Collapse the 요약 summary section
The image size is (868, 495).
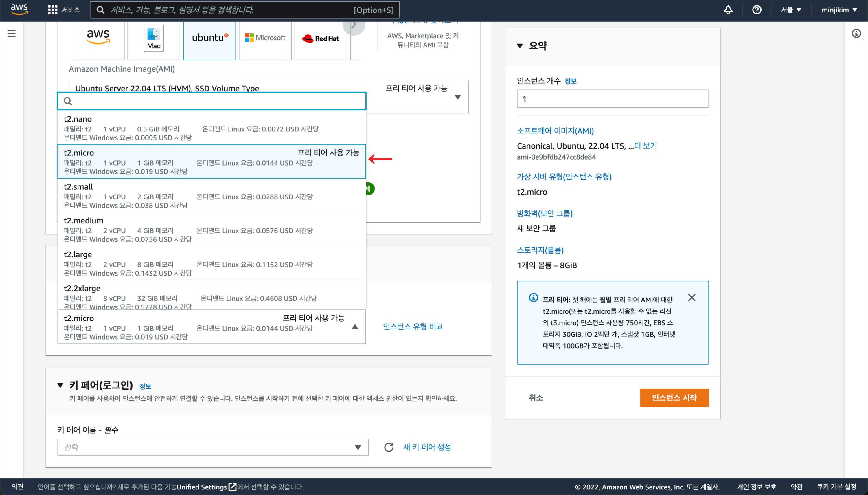(x=519, y=46)
